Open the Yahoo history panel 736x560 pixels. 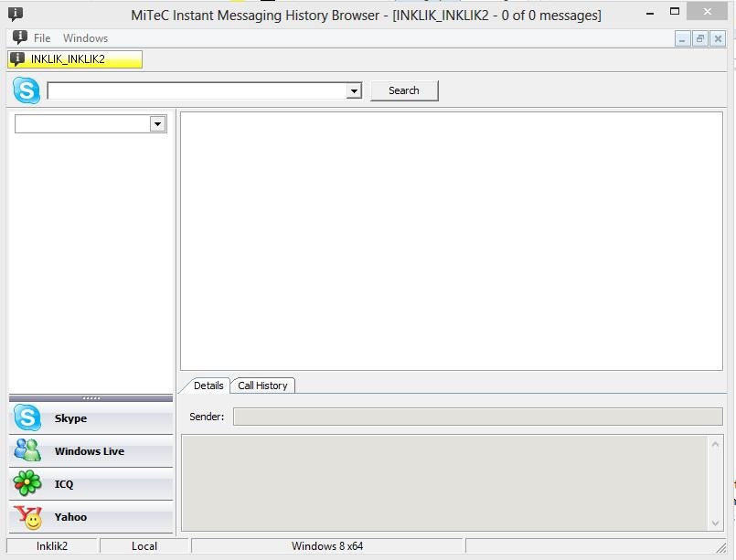click(91, 517)
